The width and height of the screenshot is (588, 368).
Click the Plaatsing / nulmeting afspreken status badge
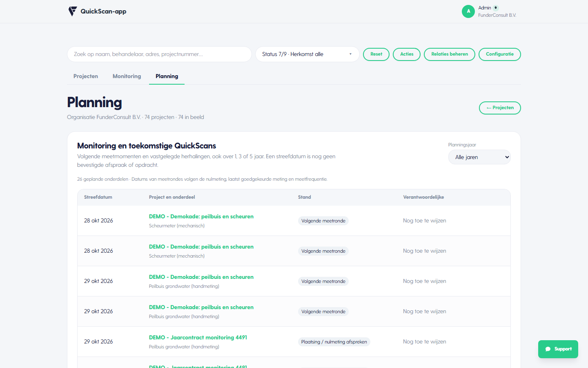334,342
